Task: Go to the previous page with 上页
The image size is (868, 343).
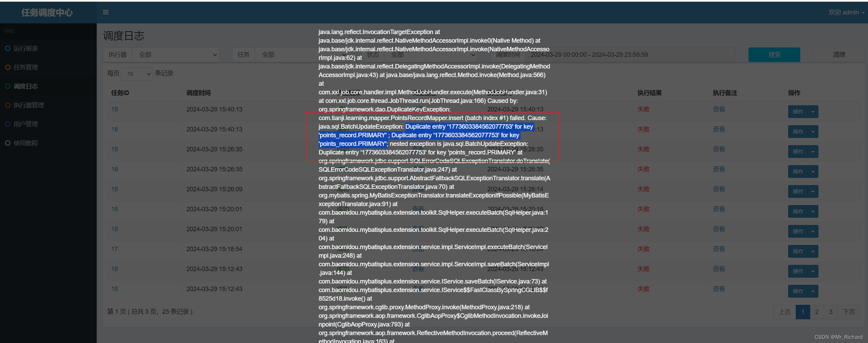Action: click(784, 312)
